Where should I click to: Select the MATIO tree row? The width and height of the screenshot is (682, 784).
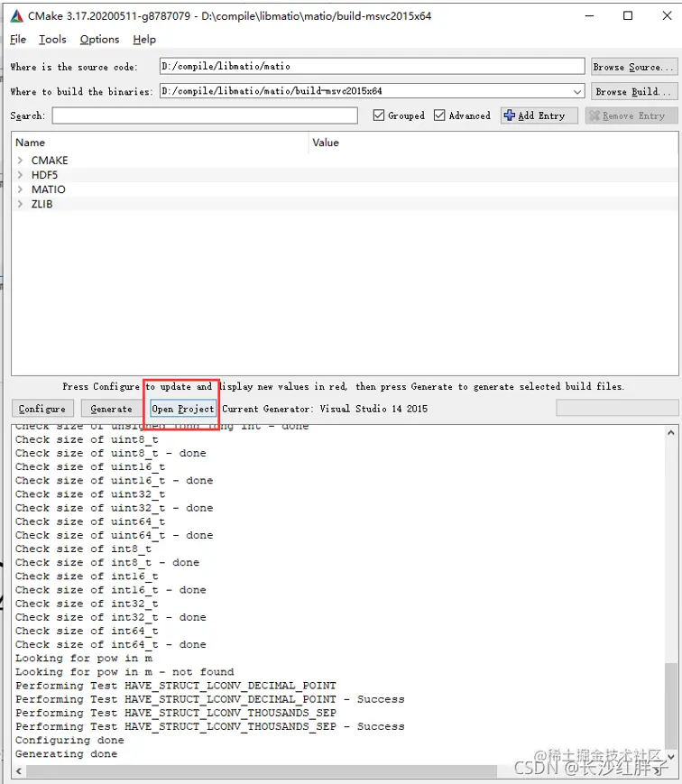(345, 189)
